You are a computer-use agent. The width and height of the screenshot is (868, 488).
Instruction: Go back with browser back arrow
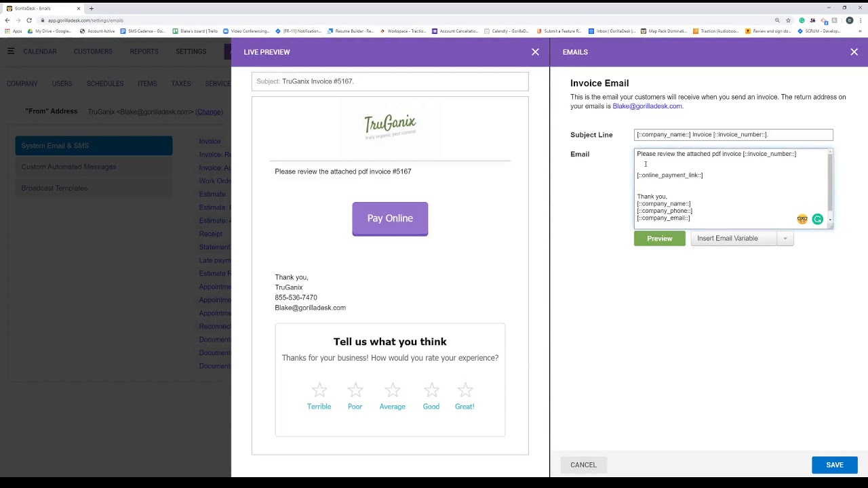7,20
